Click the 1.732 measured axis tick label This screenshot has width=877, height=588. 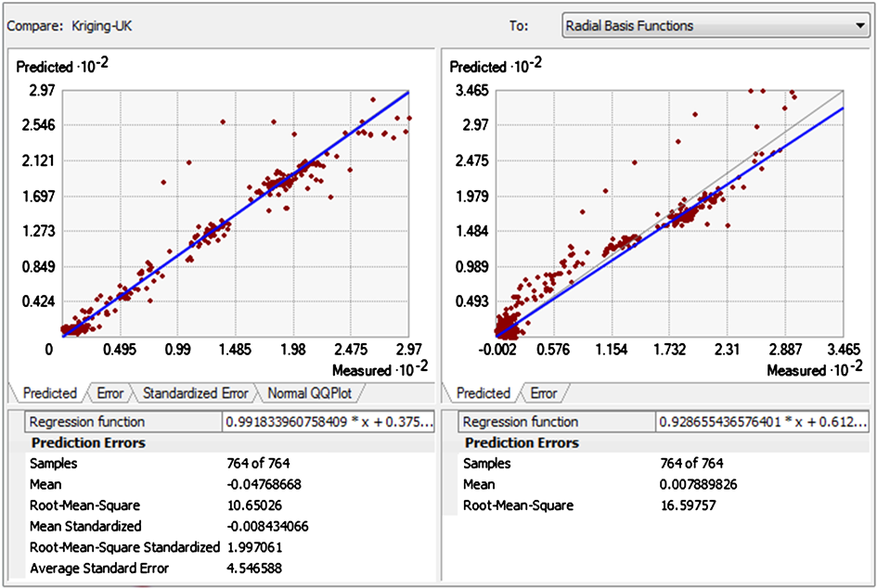pos(669,350)
